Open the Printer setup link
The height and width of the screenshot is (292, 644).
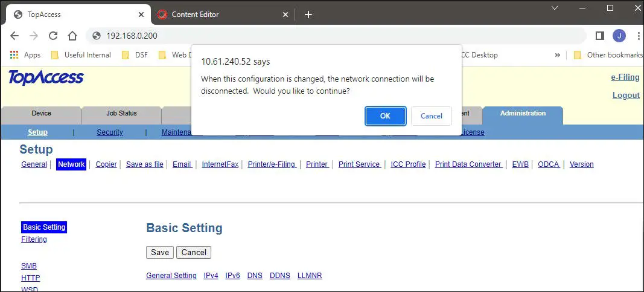(x=317, y=164)
